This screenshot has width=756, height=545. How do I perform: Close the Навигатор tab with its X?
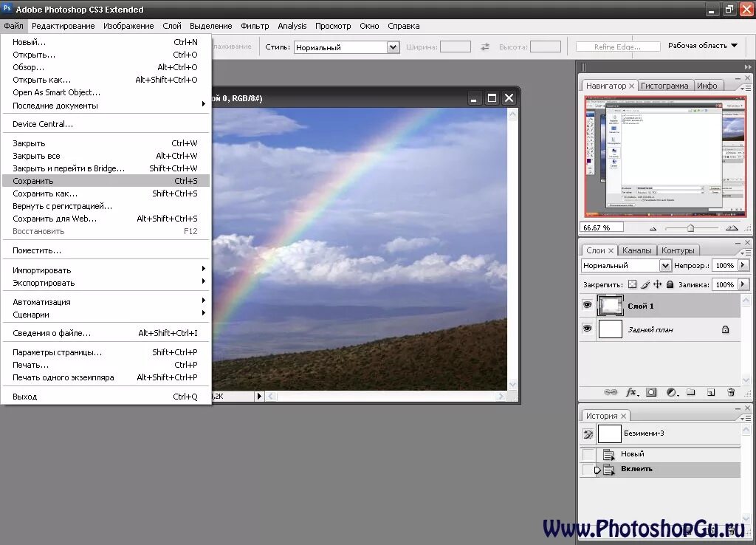632,86
